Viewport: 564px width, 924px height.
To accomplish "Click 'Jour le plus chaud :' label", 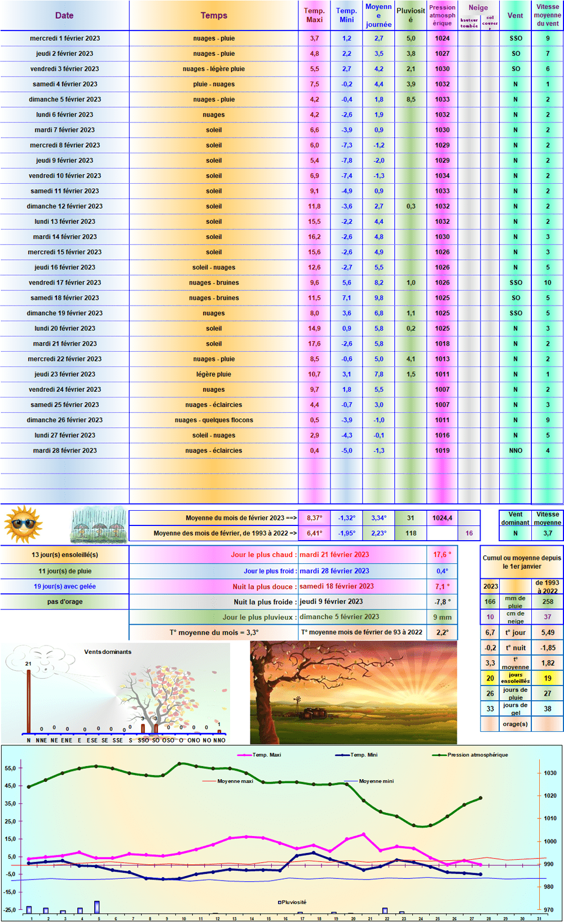I will tap(264, 555).
